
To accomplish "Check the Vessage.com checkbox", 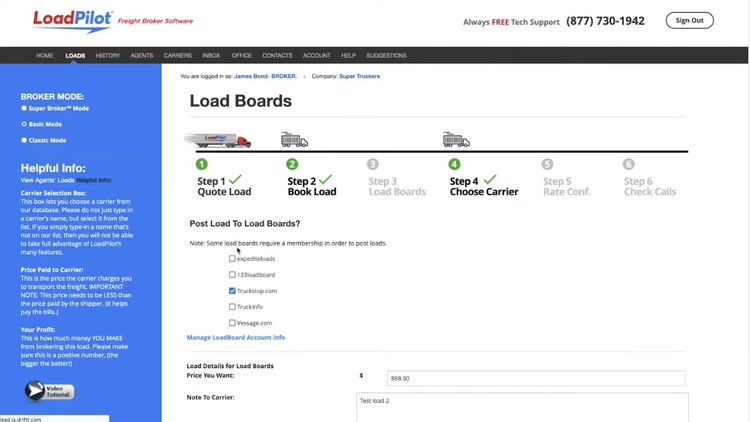I will click(232, 323).
